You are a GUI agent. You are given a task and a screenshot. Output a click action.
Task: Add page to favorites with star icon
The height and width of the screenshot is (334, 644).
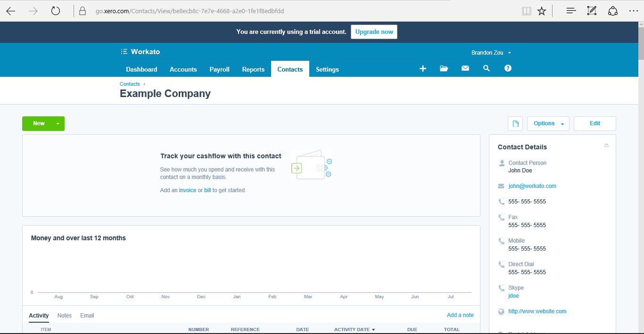[542, 11]
